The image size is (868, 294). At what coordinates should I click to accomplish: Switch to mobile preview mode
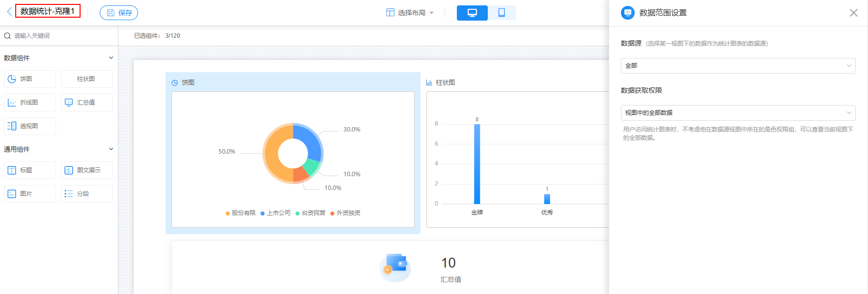502,13
